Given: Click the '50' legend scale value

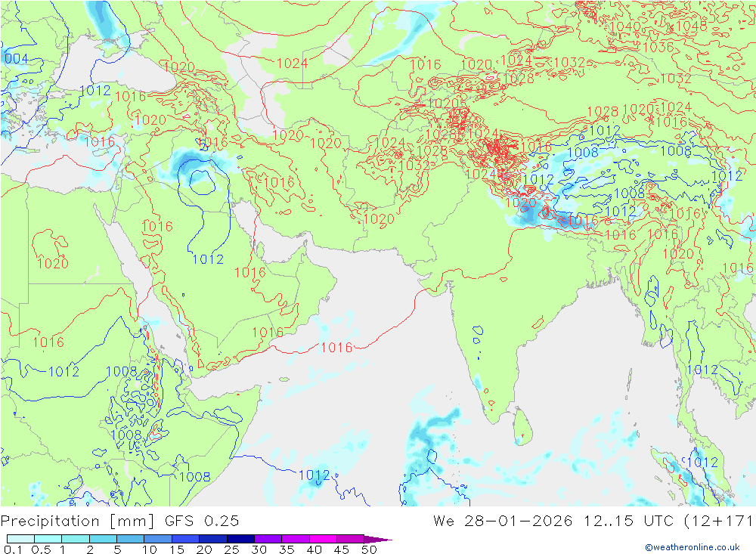Looking at the screenshot, I should point(369,549).
